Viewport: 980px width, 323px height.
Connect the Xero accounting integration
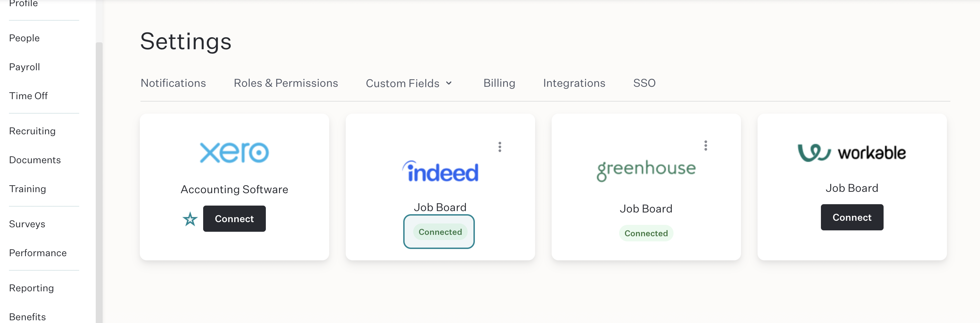click(x=234, y=219)
